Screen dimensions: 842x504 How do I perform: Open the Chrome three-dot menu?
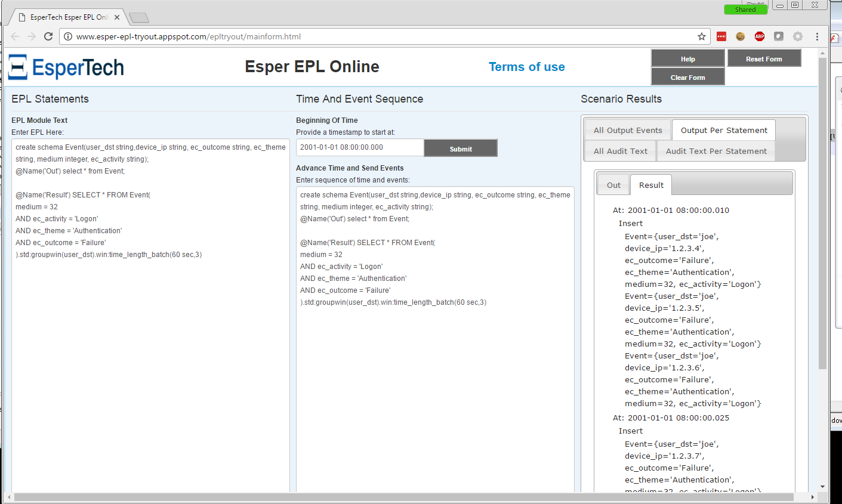[817, 36]
